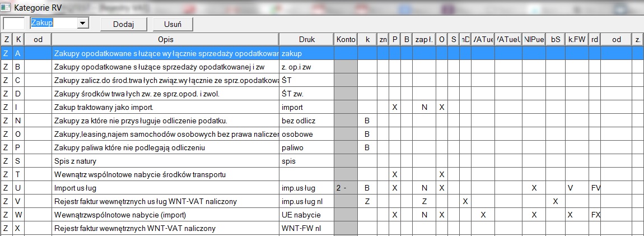Toggle P column X in "Zakup traktowany jako import" row
Screen dimensions: 644x236
tap(395, 107)
